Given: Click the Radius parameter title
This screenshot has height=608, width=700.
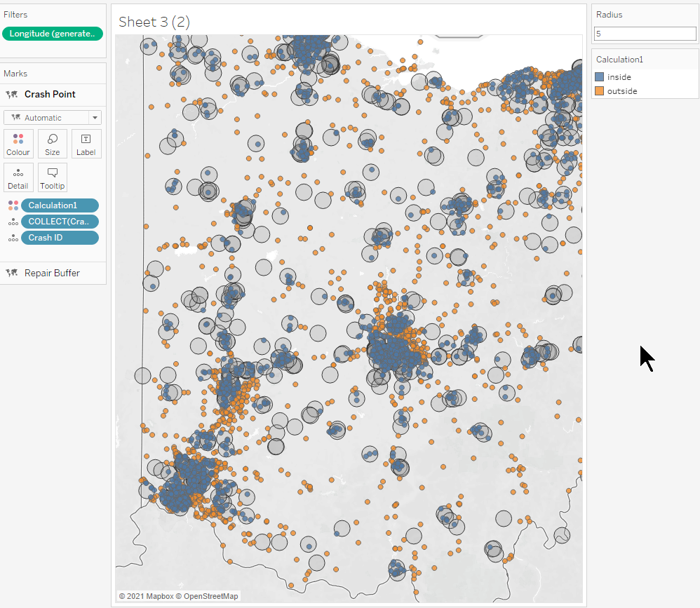Looking at the screenshot, I should coord(609,15).
